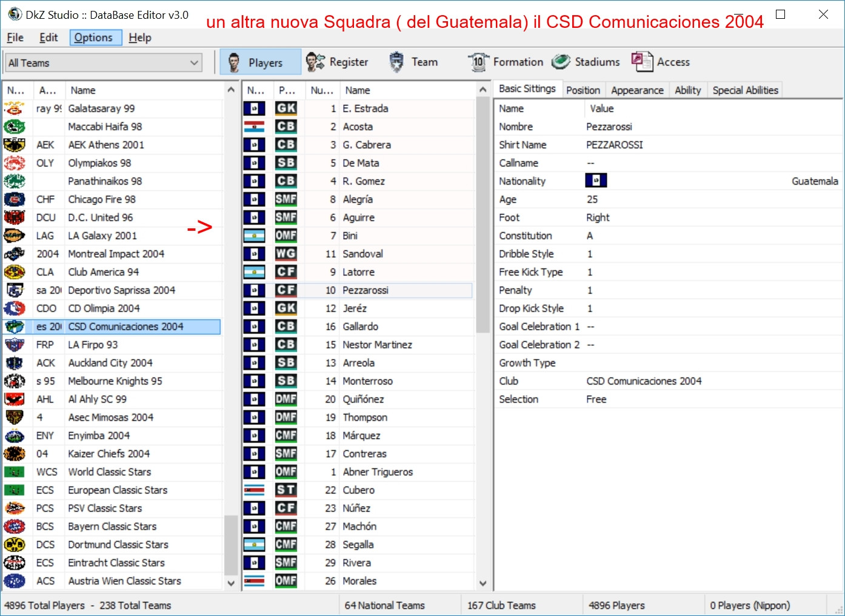The height and width of the screenshot is (616, 845).
Task: Open the Stadiums section
Action: [x=586, y=62]
